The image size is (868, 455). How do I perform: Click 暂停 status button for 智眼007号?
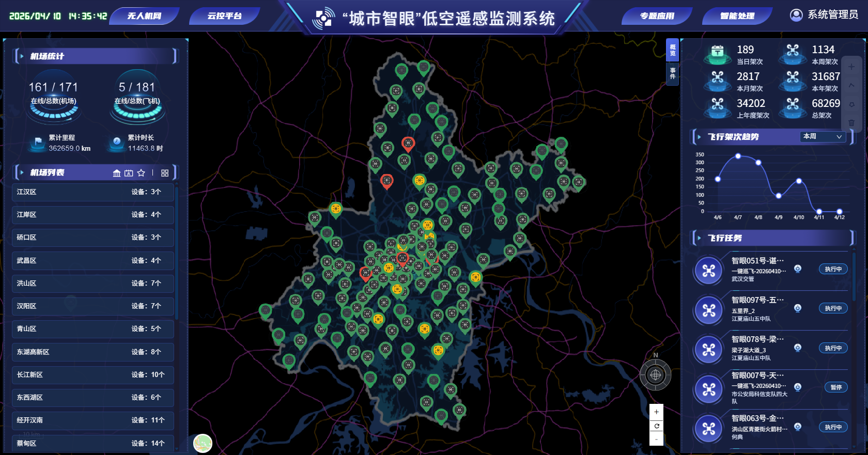[x=833, y=387]
